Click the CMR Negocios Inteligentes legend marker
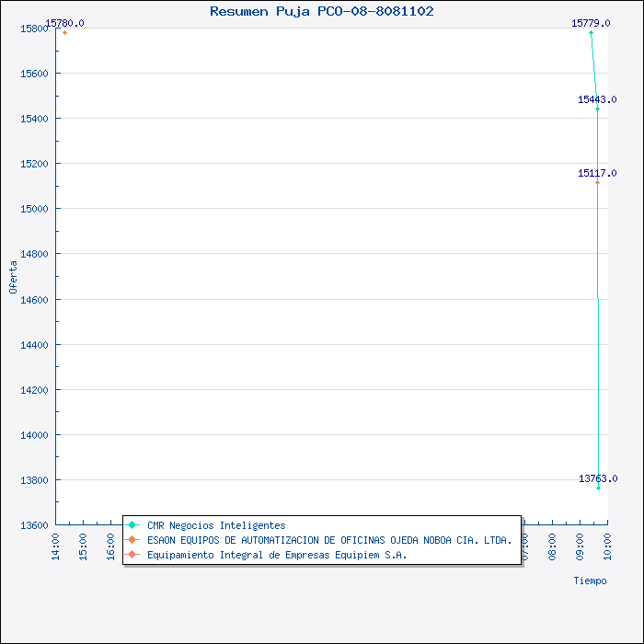 click(132, 525)
